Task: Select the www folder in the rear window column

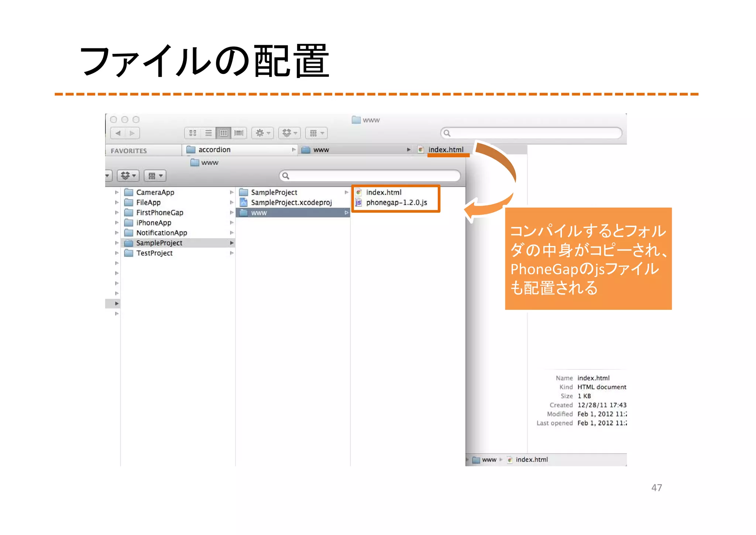Action: click(355, 150)
